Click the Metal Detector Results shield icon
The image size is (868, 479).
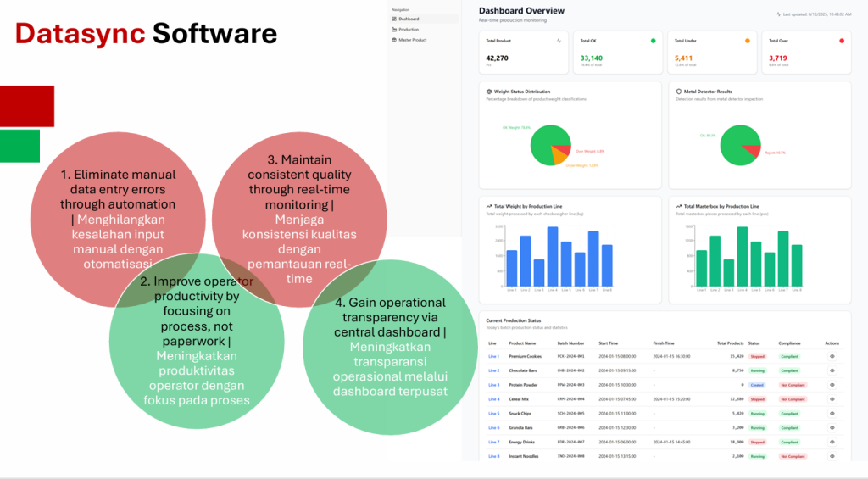[x=678, y=92]
